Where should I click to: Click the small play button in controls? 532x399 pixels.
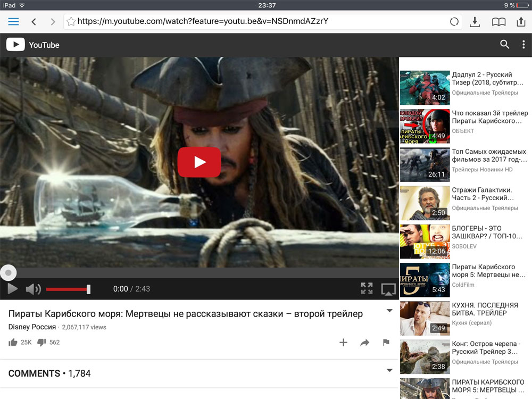(x=13, y=289)
